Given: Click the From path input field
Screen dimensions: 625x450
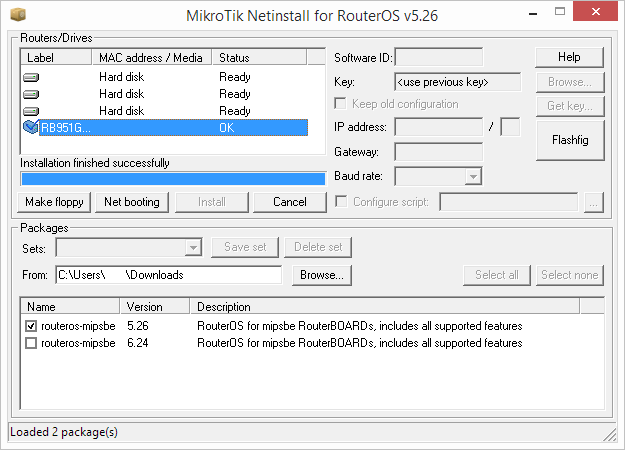Looking at the screenshot, I should [x=168, y=274].
